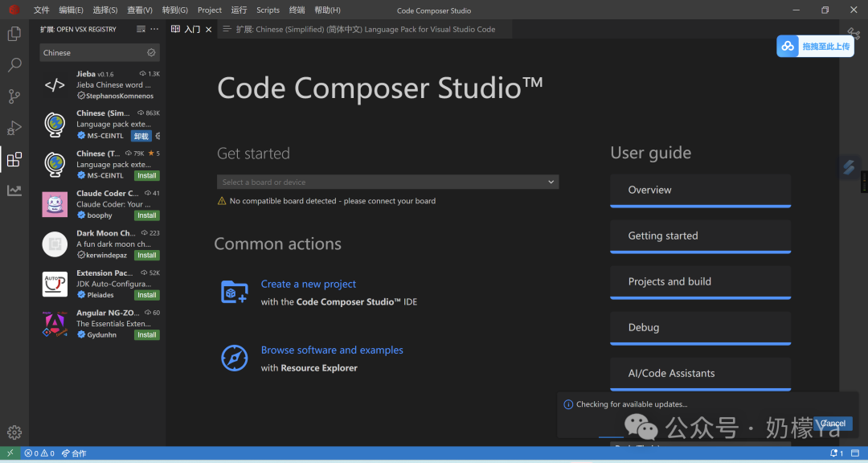Open the 编辑(E) menu

pos(71,10)
